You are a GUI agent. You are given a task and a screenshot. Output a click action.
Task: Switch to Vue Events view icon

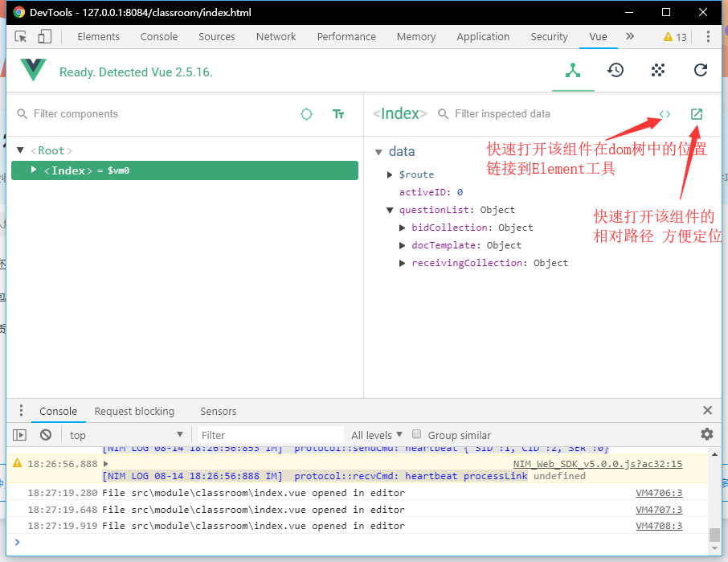point(658,70)
